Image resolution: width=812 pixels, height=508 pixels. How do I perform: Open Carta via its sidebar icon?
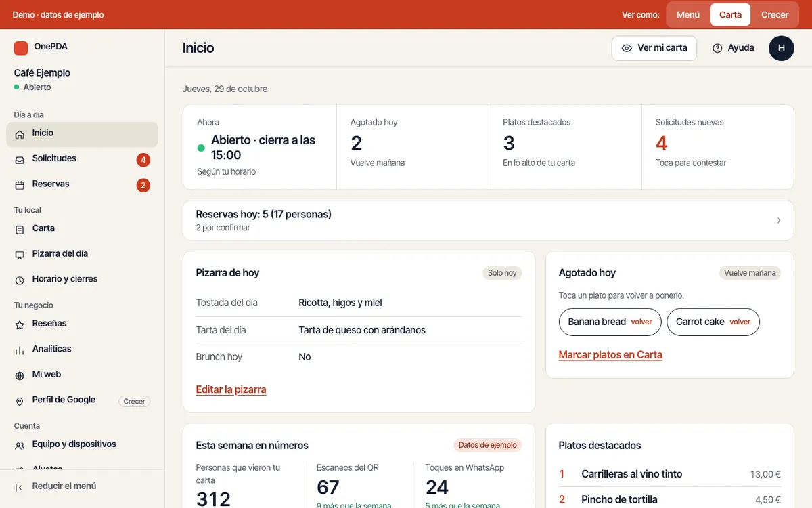[20, 229]
